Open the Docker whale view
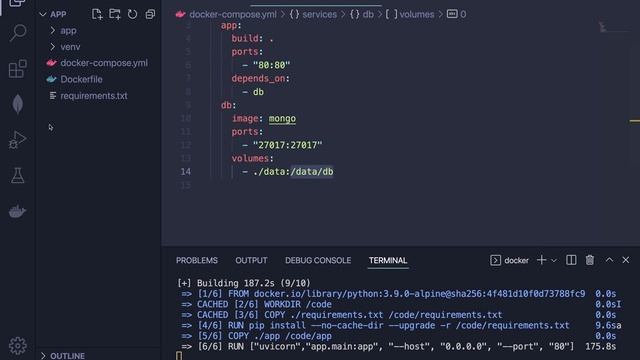 18,211
